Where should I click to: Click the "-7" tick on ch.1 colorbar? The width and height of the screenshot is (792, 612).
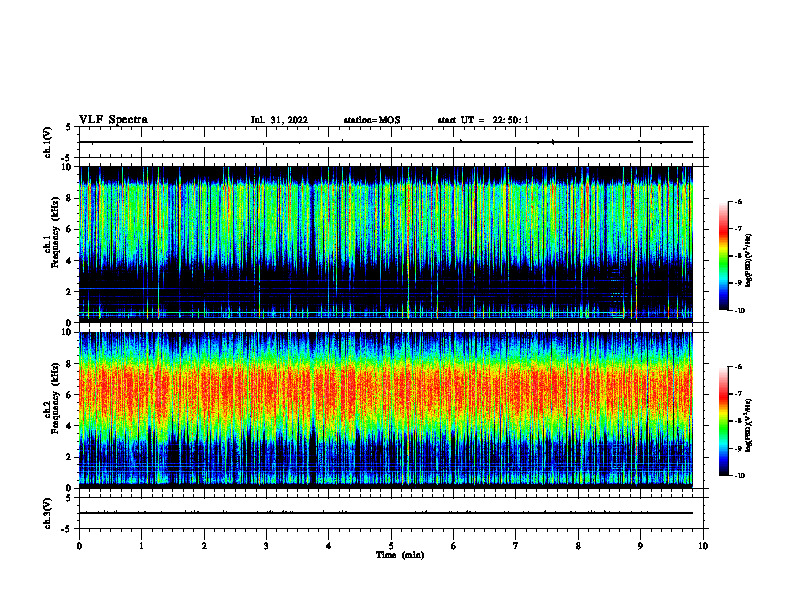[x=738, y=229]
